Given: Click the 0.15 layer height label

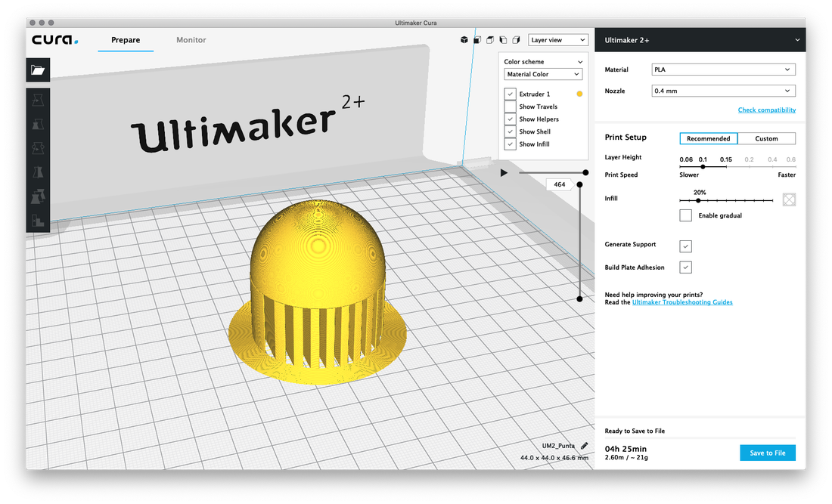Looking at the screenshot, I should [x=726, y=159].
